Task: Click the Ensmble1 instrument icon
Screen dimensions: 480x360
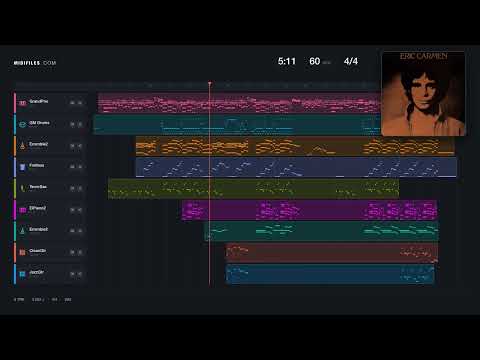Action: pos(22,231)
